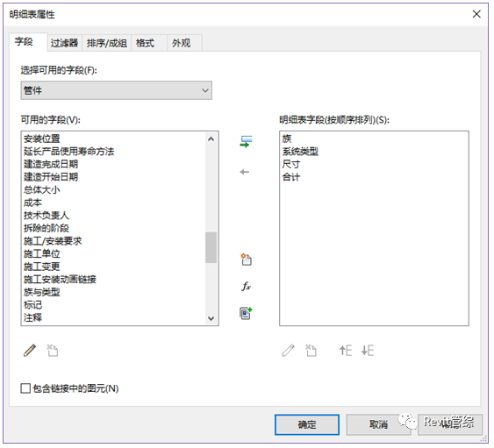Select 合计 in schedule fields list
The height and width of the screenshot is (448, 494).
coord(290,177)
